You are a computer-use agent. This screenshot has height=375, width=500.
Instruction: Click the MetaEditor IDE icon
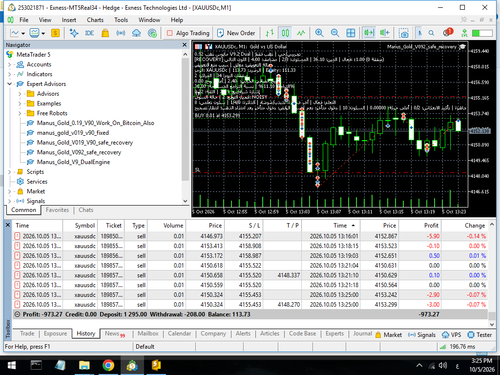coord(89,33)
